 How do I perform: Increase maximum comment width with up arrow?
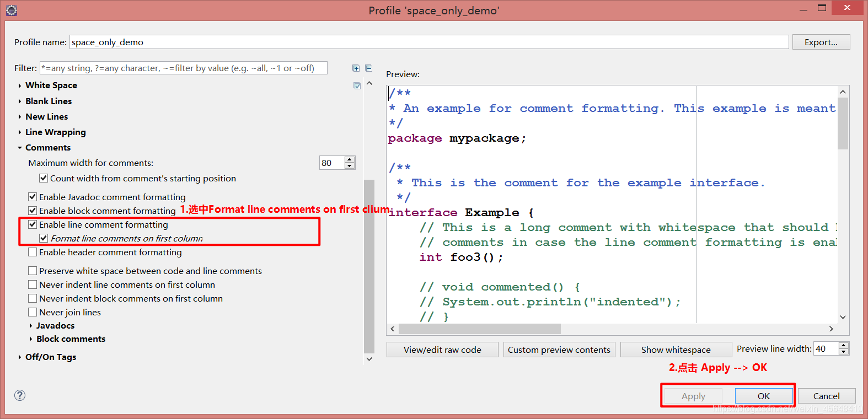[x=350, y=159]
